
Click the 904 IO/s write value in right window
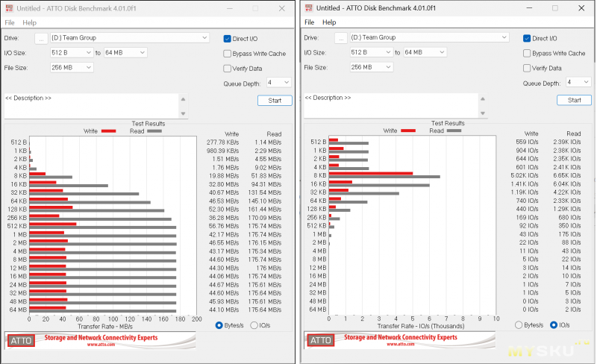pos(527,151)
